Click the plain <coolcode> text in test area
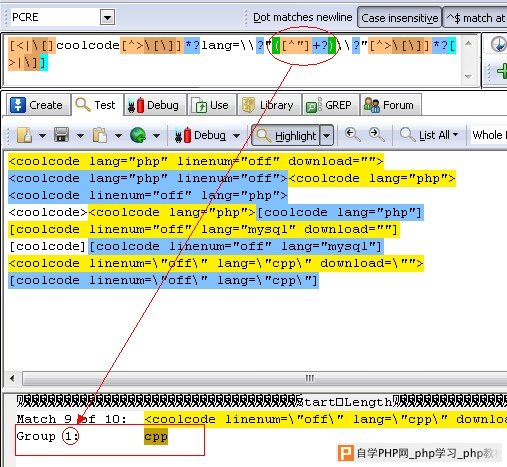This screenshot has height=467, width=507. click(x=48, y=212)
